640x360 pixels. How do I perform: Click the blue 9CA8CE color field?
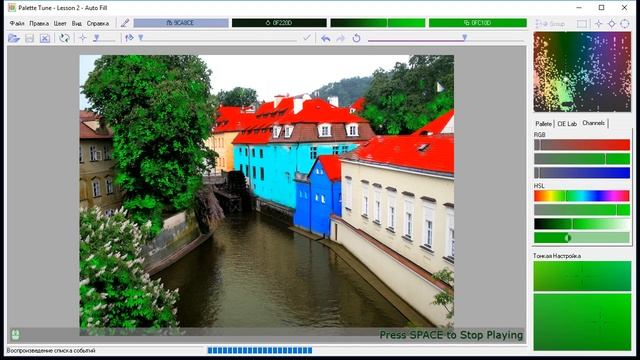point(181,23)
